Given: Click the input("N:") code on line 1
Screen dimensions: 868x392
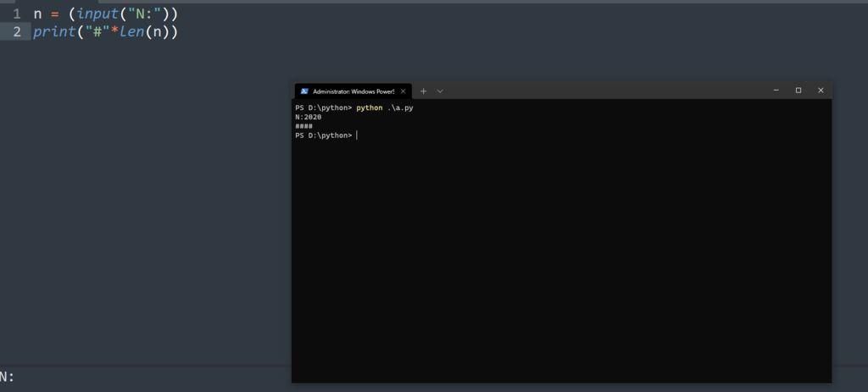Looking at the screenshot, I should tap(123, 14).
